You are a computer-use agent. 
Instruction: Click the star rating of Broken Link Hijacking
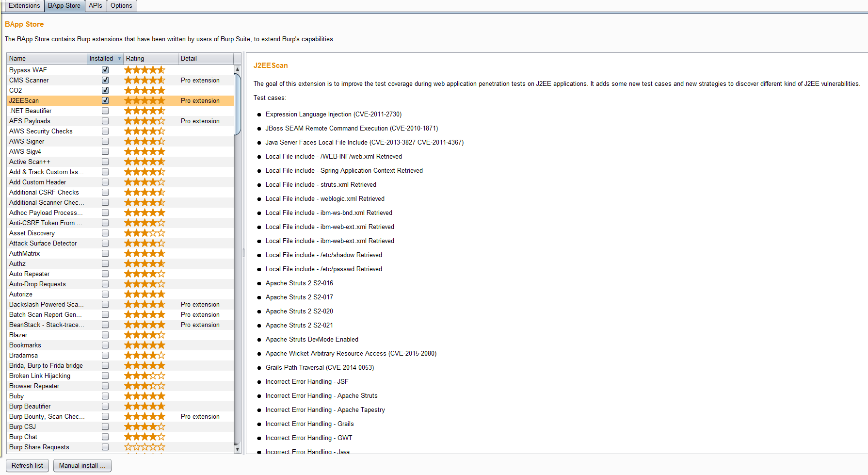[145, 376]
